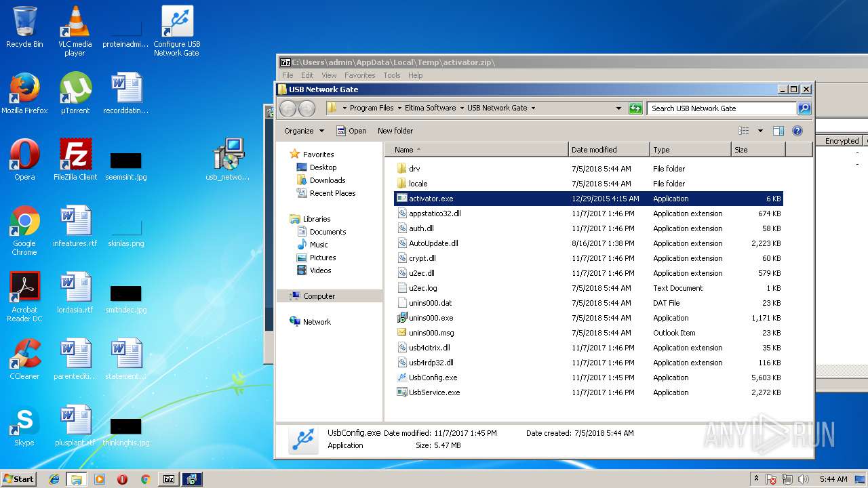Screen dimensions: 868x488
Task: Open Help menu in 7-Zip window
Action: point(415,75)
